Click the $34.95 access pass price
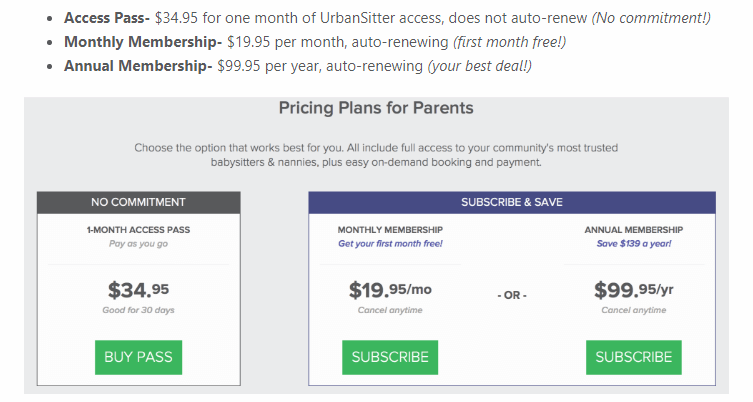The width and height of the screenshot is (753, 402). pos(138,290)
